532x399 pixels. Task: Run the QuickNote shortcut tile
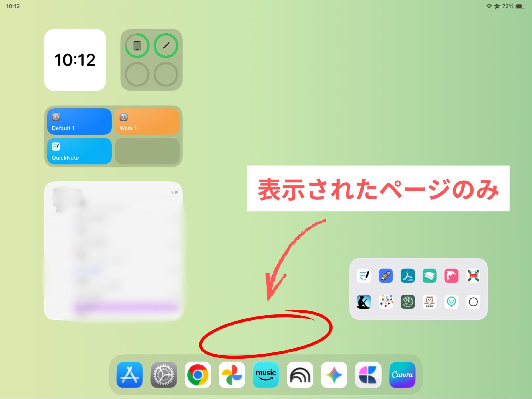[x=79, y=151]
